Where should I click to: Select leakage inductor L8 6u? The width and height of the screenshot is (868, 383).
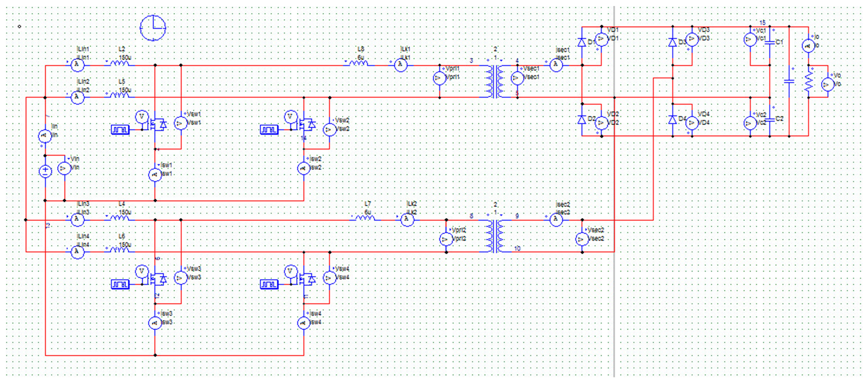click(x=359, y=63)
